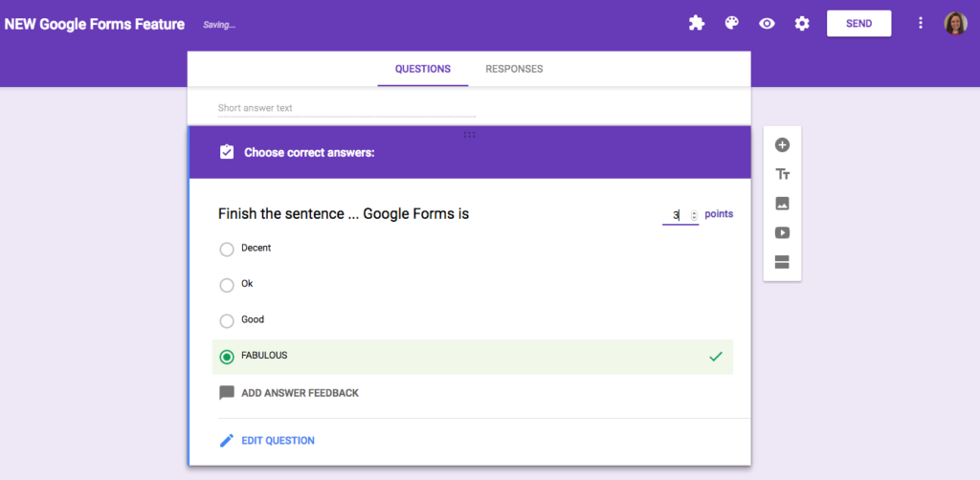980x480 pixels.
Task: Click the Saving... status text
Action: [x=219, y=26]
